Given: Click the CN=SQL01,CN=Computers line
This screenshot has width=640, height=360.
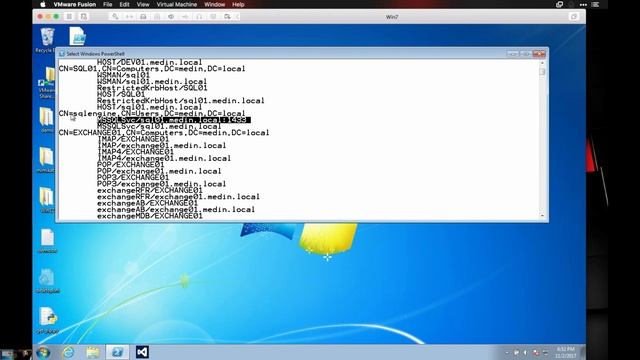Looking at the screenshot, I should (x=152, y=69).
